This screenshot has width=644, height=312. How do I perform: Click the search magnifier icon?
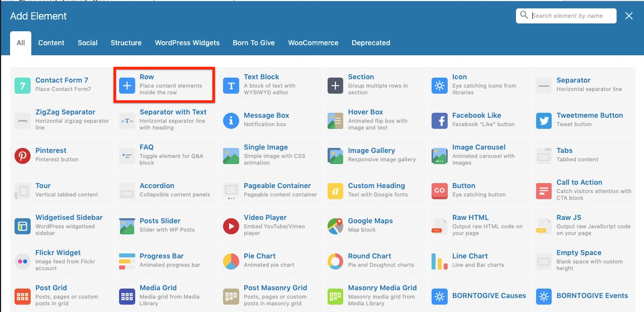524,15
